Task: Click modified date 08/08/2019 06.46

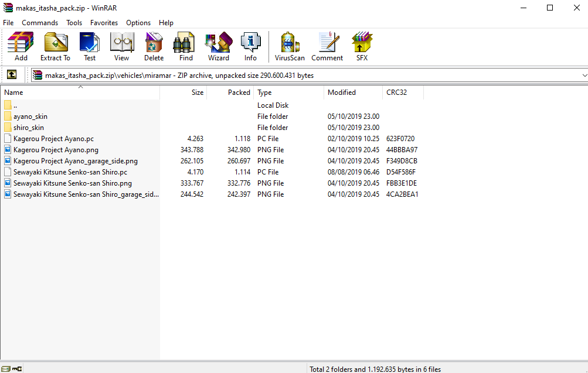Action: [354, 172]
